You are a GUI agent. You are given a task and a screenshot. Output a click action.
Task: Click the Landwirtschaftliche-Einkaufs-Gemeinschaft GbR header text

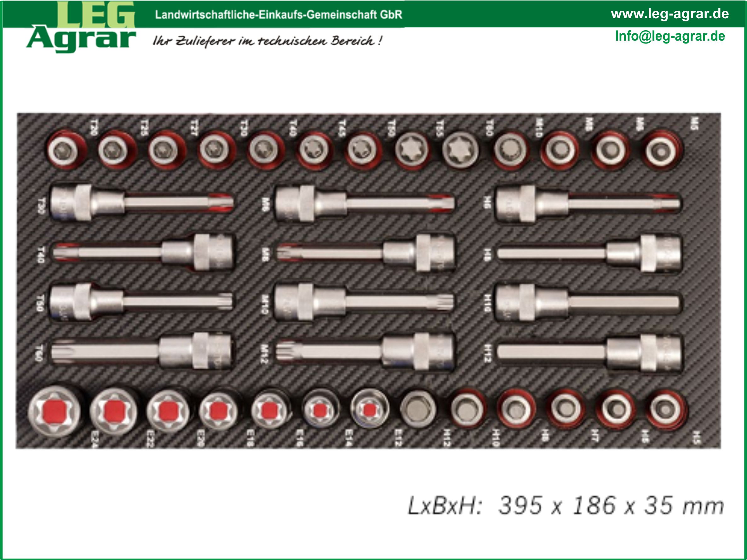pos(279,15)
